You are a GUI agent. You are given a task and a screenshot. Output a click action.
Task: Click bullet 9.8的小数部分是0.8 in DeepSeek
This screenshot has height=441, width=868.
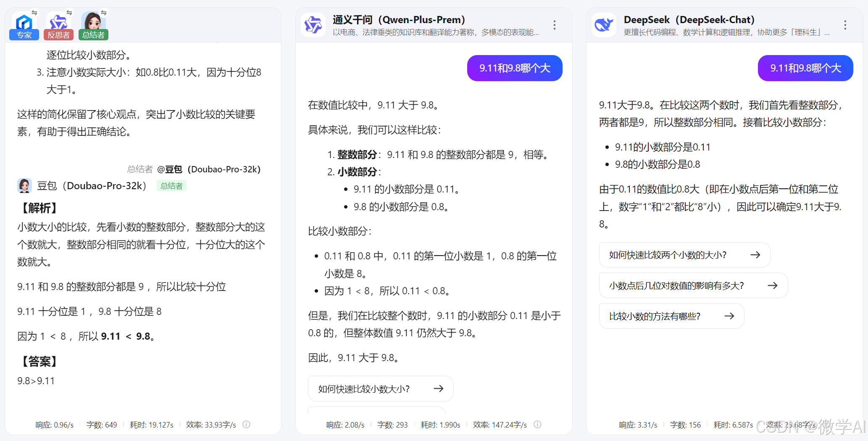pyautogui.click(x=658, y=164)
